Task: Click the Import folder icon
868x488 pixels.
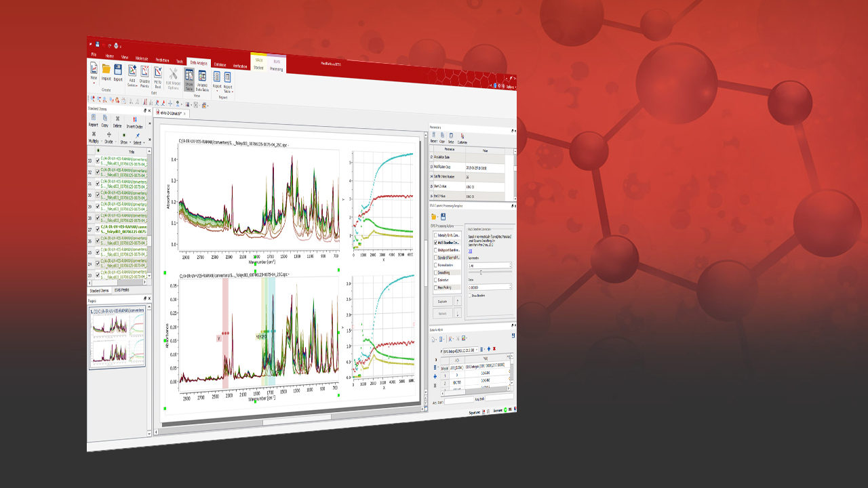Action: [x=106, y=68]
